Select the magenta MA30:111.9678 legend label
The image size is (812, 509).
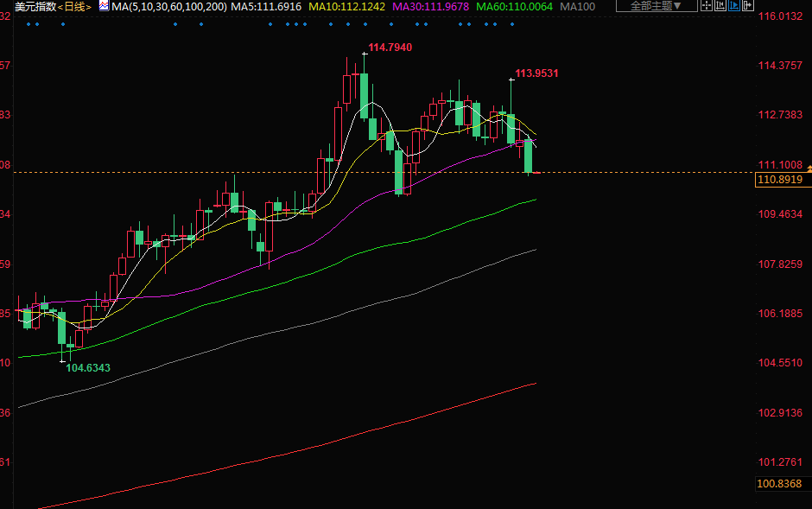(431, 6)
